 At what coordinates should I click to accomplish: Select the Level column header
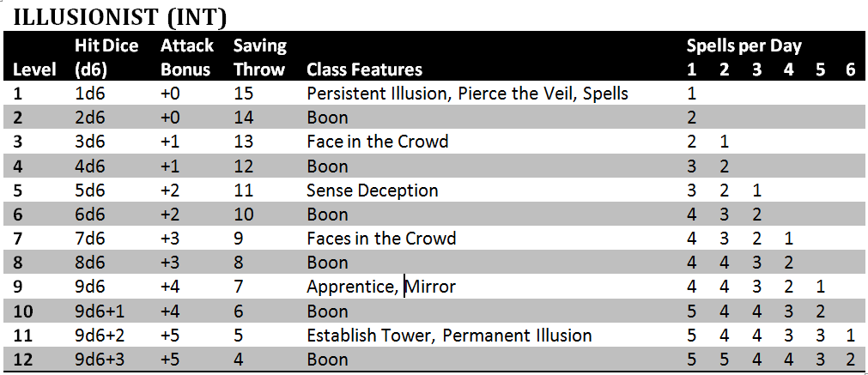pos(36,70)
